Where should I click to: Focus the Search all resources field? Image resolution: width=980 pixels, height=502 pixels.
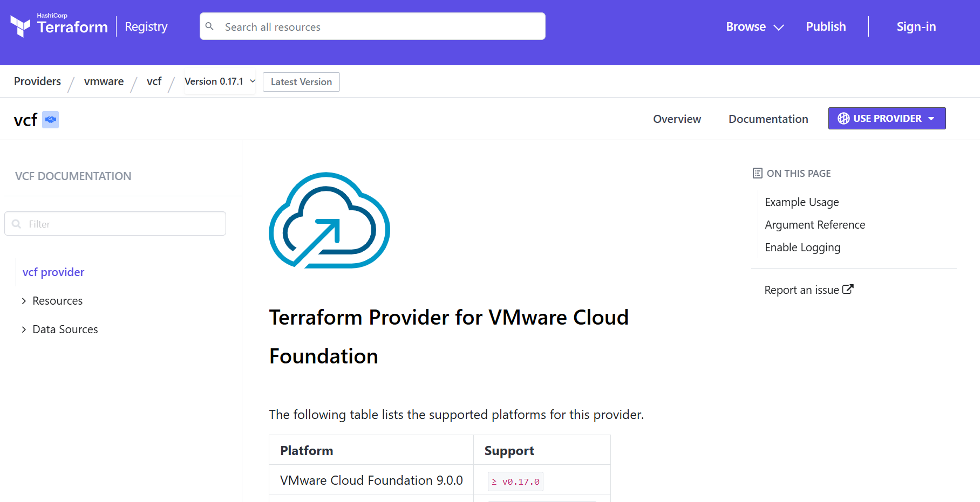372,26
